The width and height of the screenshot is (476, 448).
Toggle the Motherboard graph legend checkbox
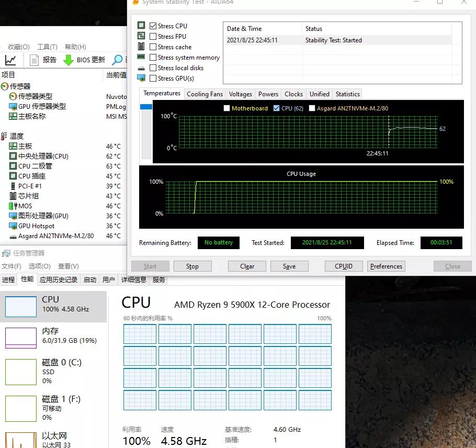(x=226, y=108)
